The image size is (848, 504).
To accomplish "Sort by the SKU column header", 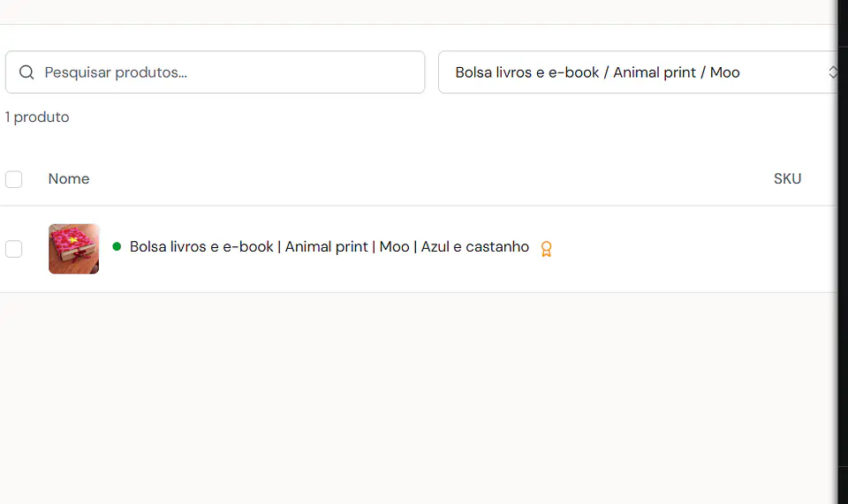I will [x=787, y=179].
